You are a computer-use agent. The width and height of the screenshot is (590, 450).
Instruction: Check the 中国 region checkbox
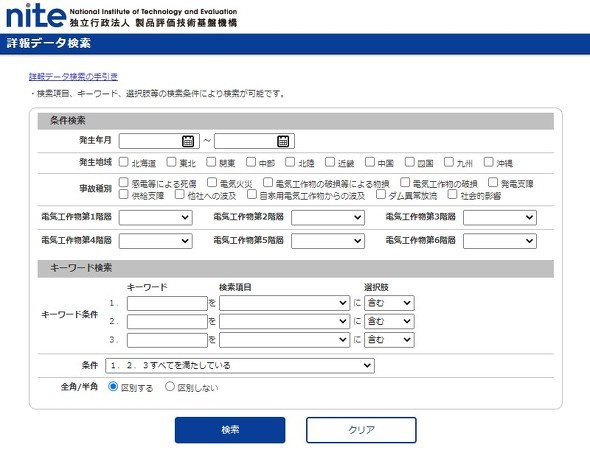[370, 162]
